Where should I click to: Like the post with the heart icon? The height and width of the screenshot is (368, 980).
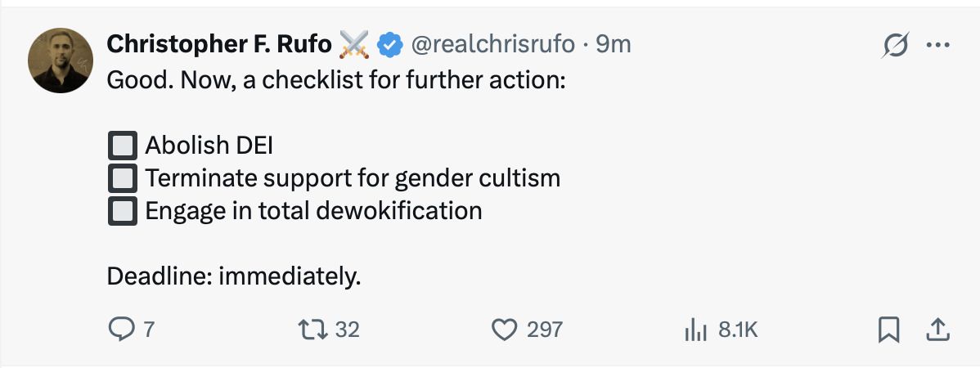505,330
